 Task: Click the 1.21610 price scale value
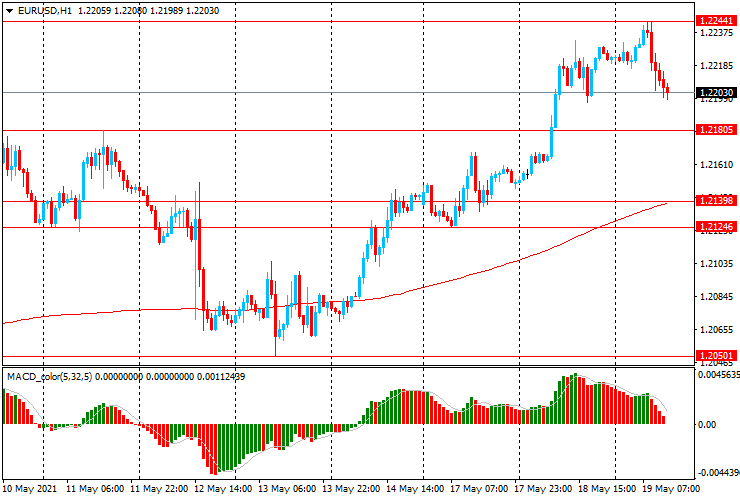(717, 165)
